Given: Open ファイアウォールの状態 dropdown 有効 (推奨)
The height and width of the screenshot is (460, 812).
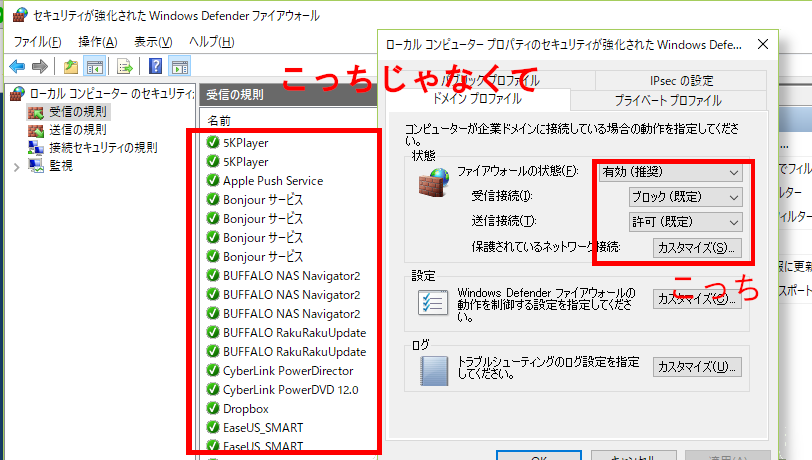Looking at the screenshot, I should (x=671, y=172).
